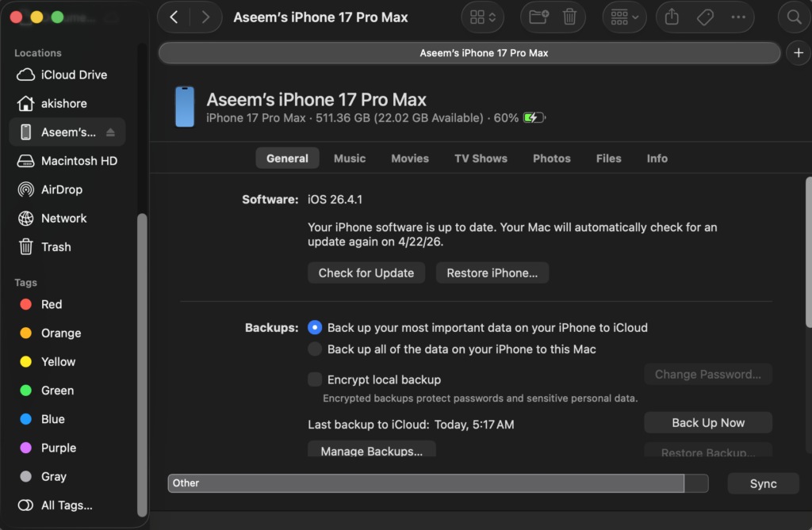Select Aseem's iPhone in the sidebar
The image size is (812, 530).
tap(67, 132)
